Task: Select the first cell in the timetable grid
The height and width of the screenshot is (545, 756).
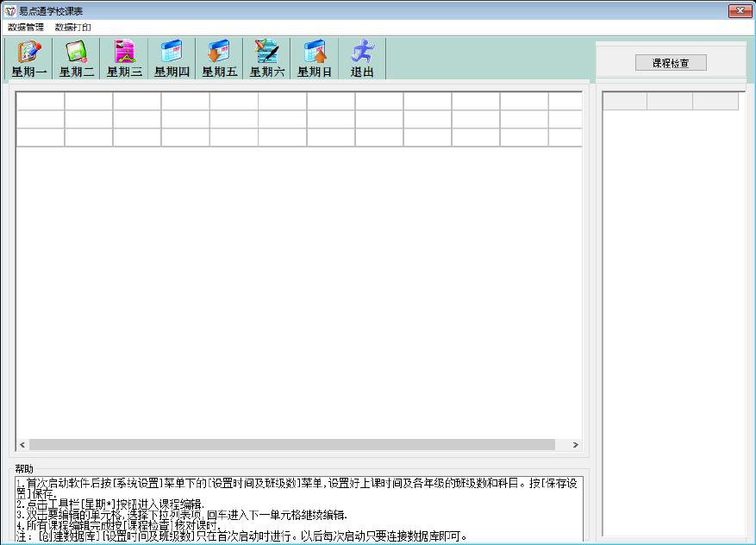Action: tap(41, 101)
